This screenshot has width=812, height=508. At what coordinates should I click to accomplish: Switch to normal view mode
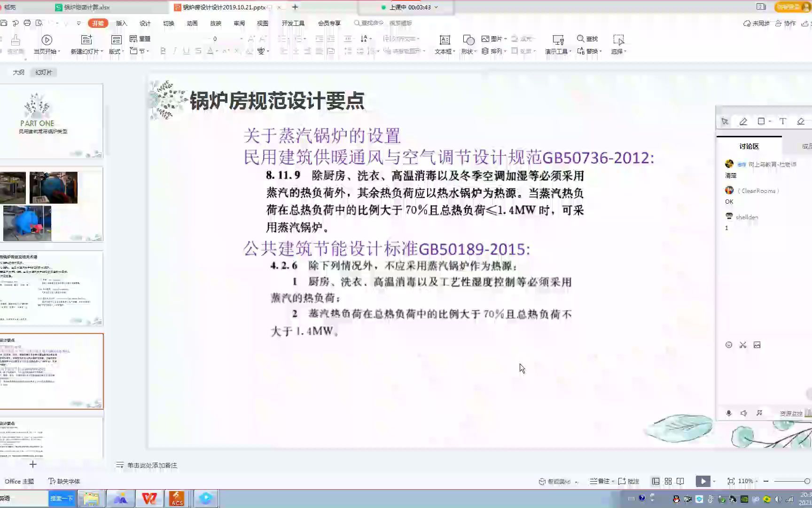656,481
